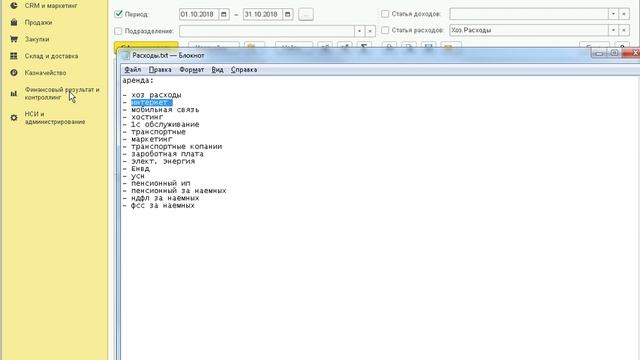Click into the Статья расходов field showing Хоз.Расходы
The width and height of the screenshot is (640, 360).
(x=529, y=30)
